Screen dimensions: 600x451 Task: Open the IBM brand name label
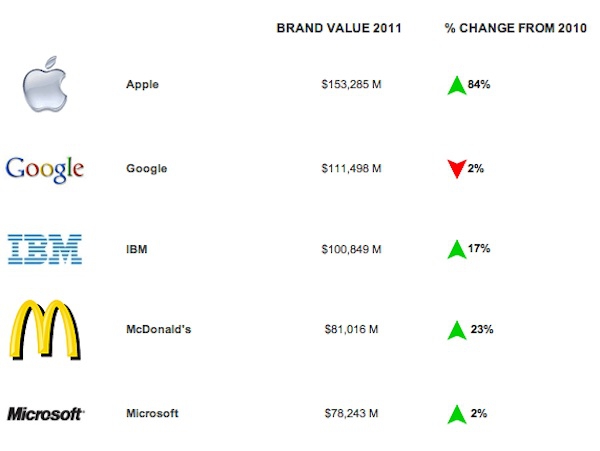click(x=137, y=249)
